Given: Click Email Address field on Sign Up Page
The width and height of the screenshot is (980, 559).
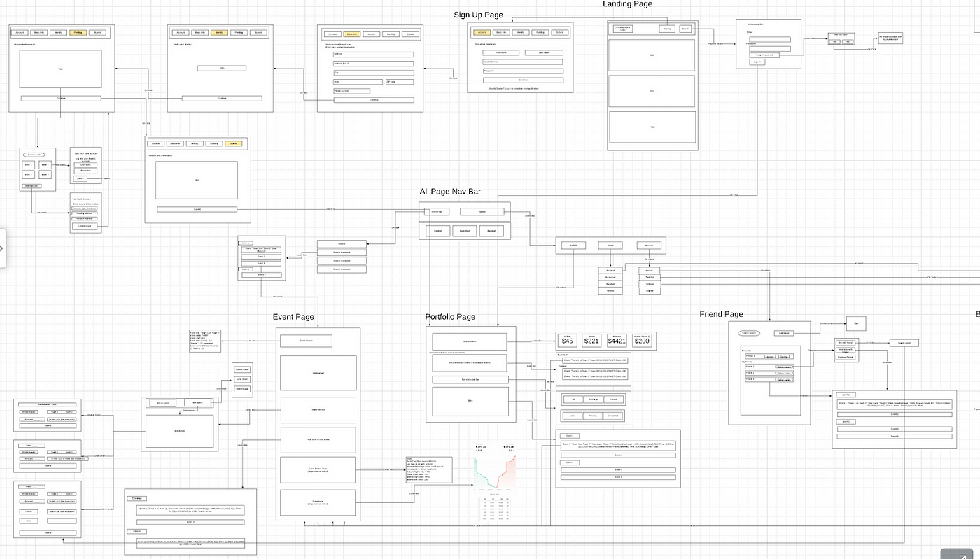Looking at the screenshot, I should tap(523, 62).
